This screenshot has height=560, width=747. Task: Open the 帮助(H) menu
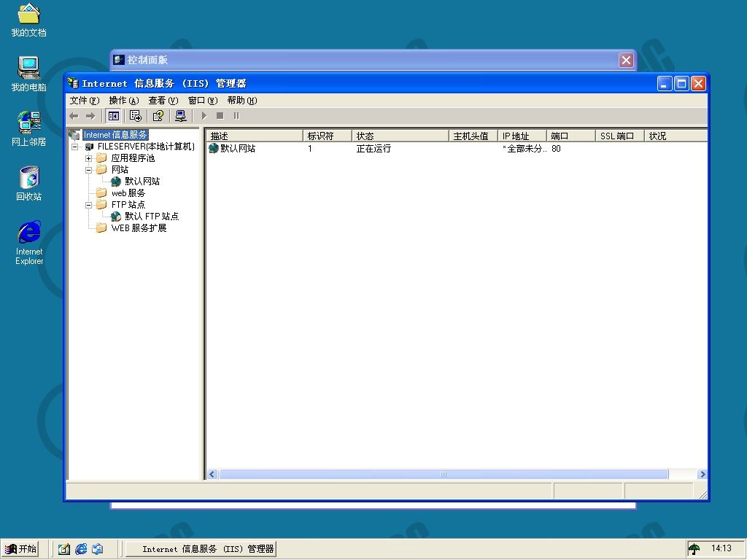pos(242,101)
